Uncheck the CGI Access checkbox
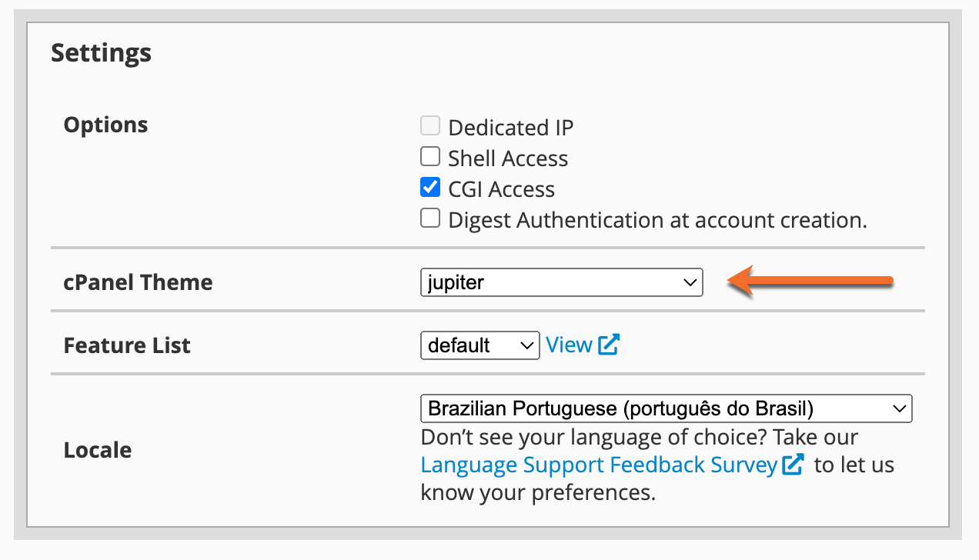Image resolution: width=979 pixels, height=560 pixels. pos(430,188)
